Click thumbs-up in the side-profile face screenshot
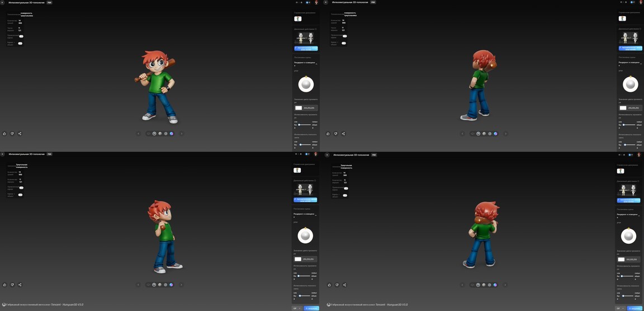 pos(4,285)
